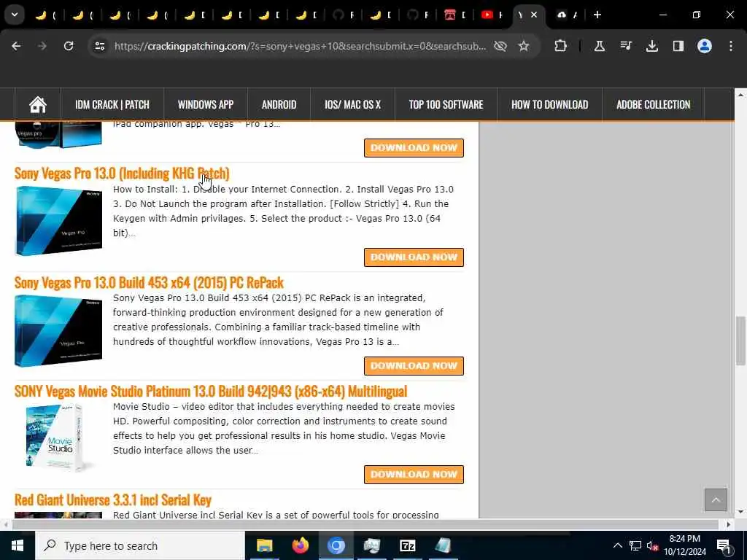Click the vertical scrollbar thumb
Image resolution: width=747 pixels, height=560 pixels.
(740, 341)
